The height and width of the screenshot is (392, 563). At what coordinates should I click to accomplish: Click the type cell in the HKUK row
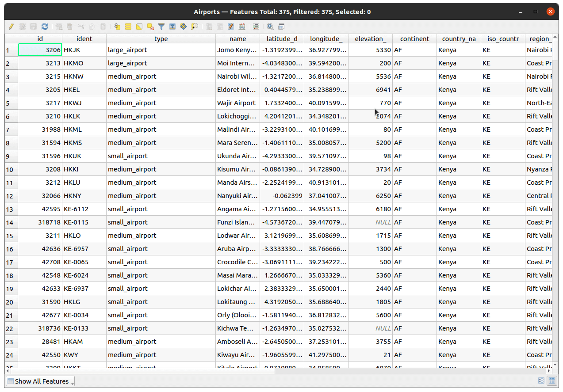point(161,156)
